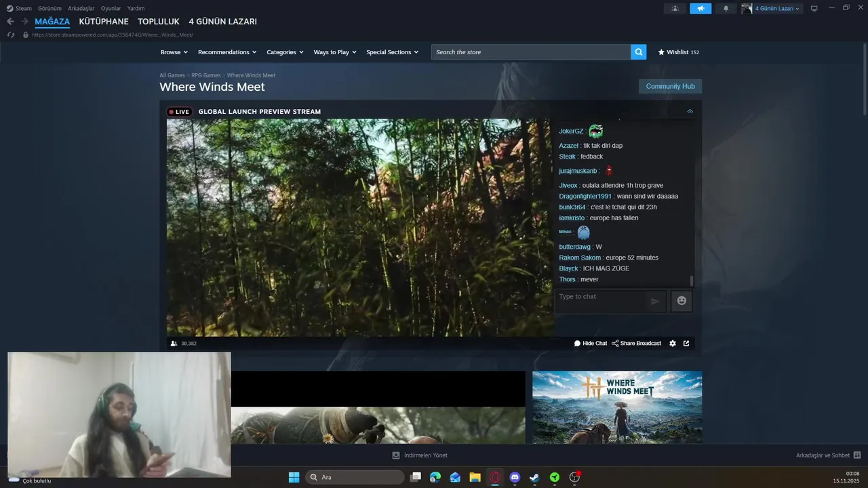Open the Where Winds Meet capsule image
Screen dimensions: 868x488
point(617,407)
